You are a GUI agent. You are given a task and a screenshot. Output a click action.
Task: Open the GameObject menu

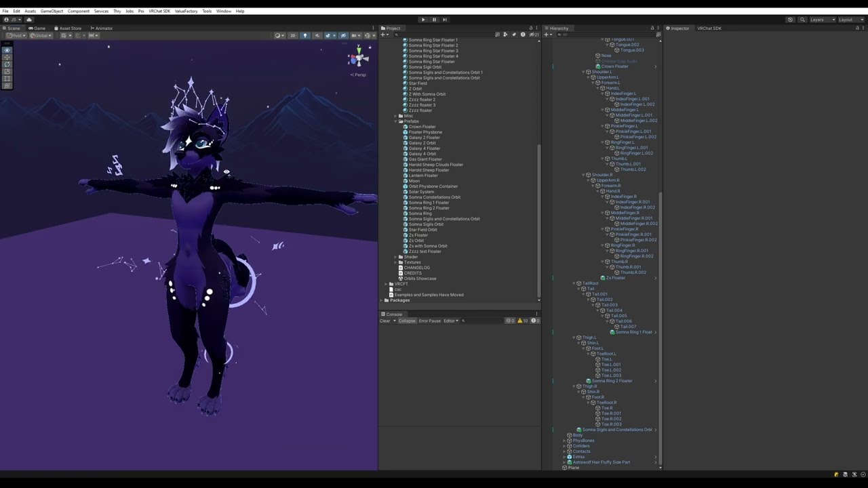click(x=52, y=11)
